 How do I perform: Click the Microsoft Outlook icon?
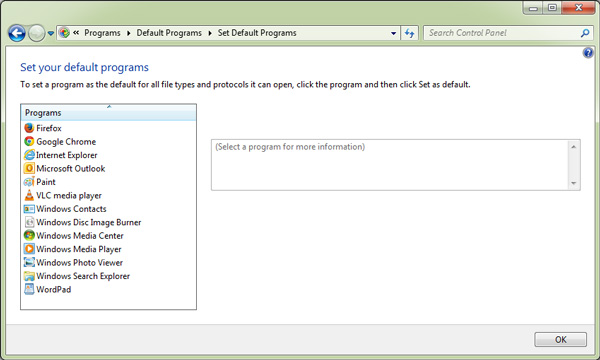(29, 168)
